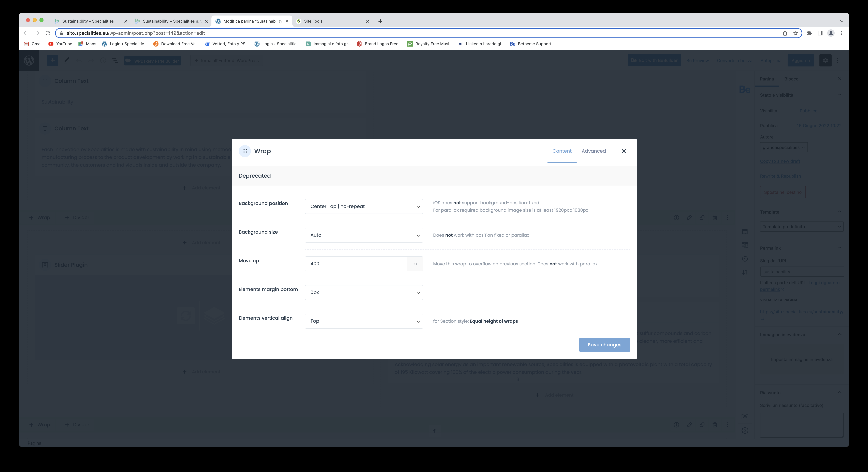Click the BeBuilder preview eye icon

745,417
